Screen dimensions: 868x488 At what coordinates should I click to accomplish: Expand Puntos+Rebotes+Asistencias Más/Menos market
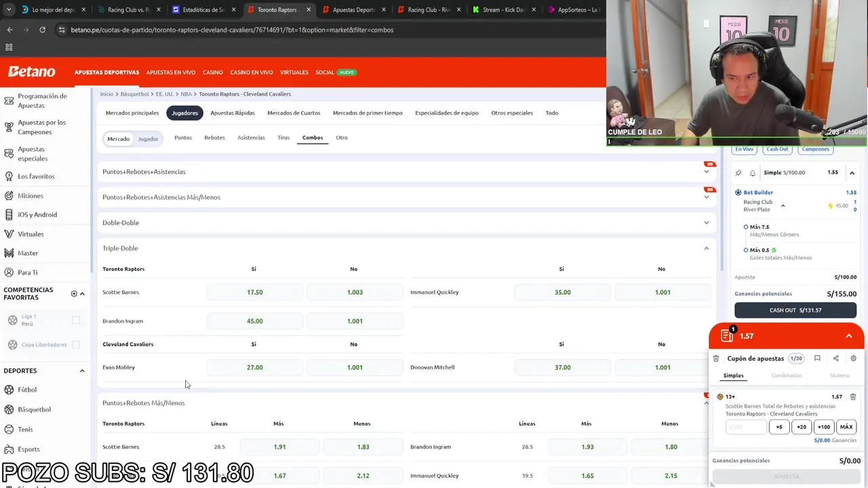coord(407,197)
